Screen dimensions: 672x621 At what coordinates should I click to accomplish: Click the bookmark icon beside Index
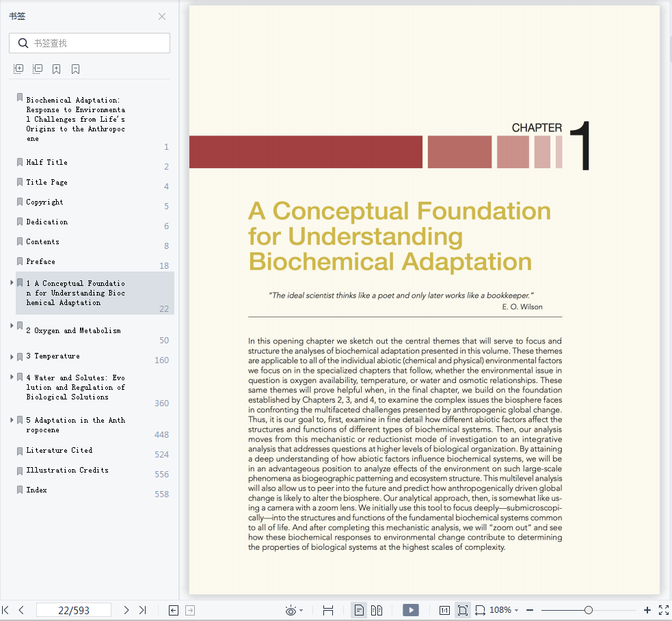pyautogui.click(x=20, y=490)
